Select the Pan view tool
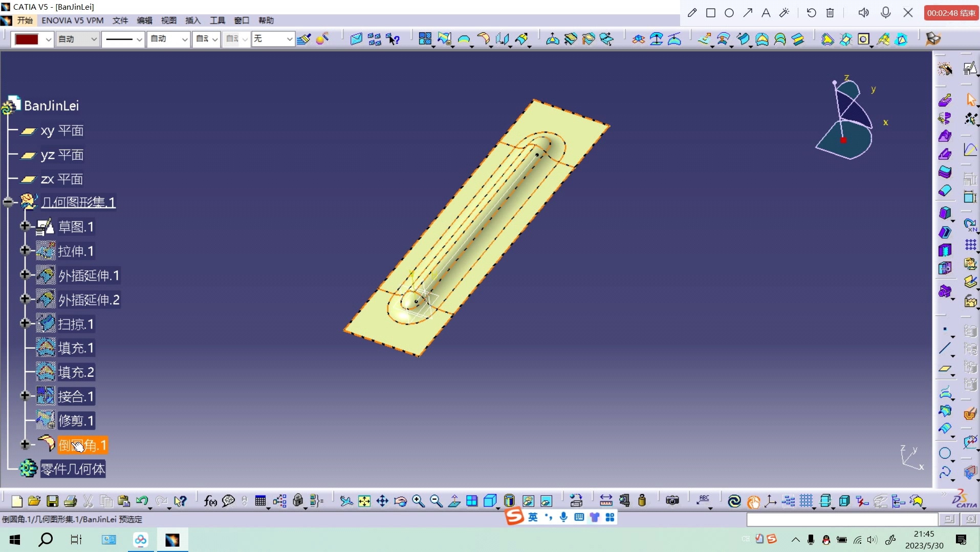The height and width of the screenshot is (552, 980). coord(382,501)
